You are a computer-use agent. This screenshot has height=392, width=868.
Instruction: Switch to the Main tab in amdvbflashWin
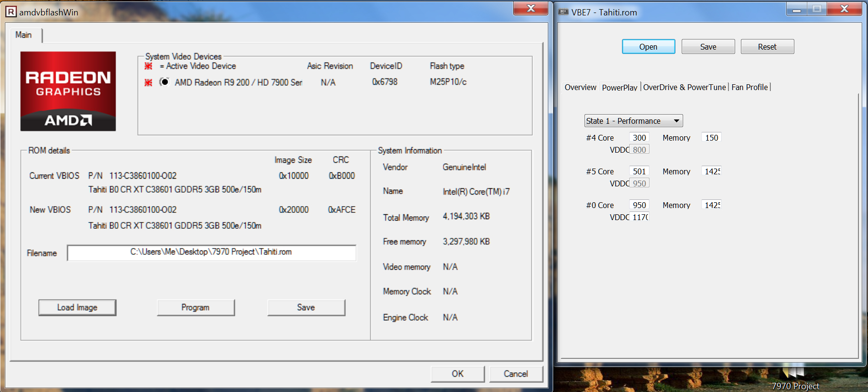[24, 35]
